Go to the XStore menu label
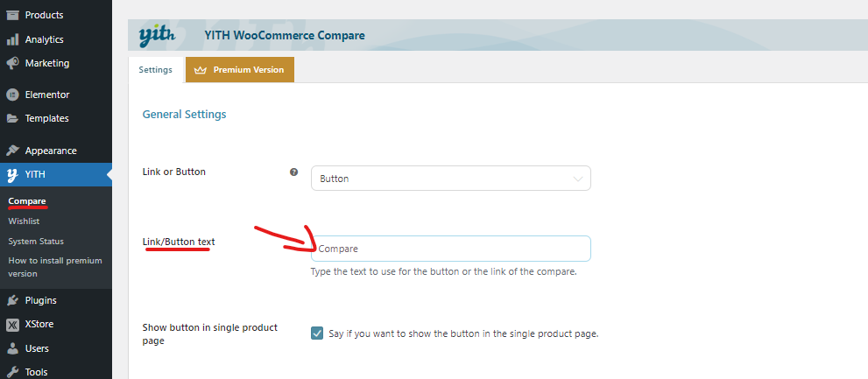The width and height of the screenshot is (868, 379). 39,324
